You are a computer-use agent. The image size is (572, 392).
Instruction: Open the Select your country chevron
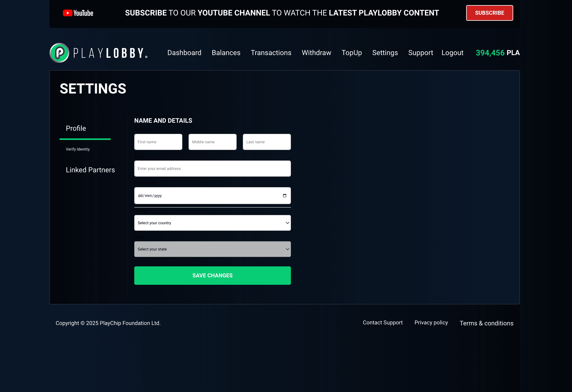click(x=287, y=223)
